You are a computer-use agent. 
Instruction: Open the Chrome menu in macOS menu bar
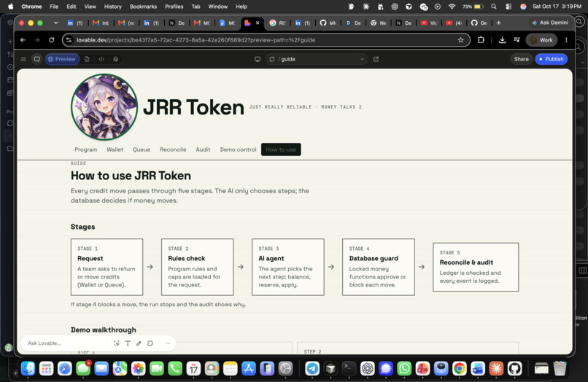[31, 7]
